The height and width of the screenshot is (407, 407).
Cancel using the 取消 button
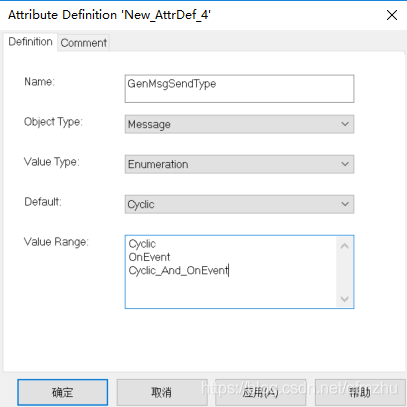pyautogui.click(x=162, y=392)
